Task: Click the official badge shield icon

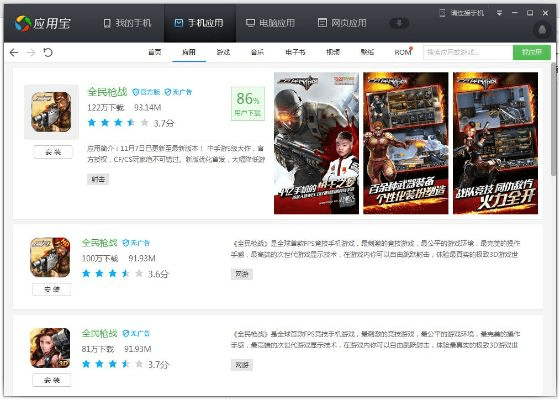Action: click(x=135, y=92)
